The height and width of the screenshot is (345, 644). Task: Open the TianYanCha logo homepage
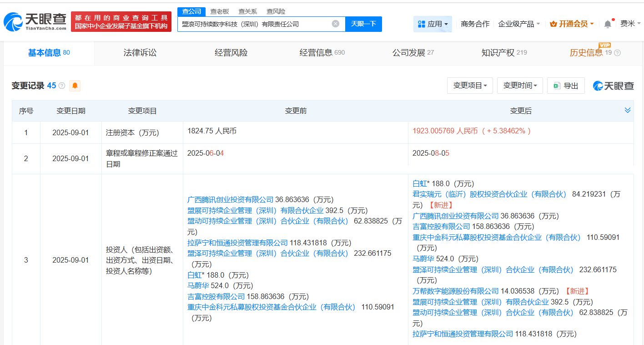(x=35, y=21)
